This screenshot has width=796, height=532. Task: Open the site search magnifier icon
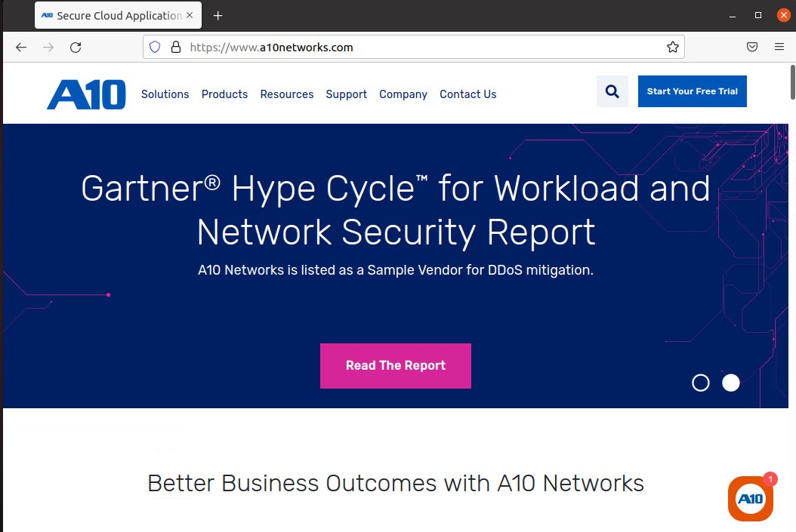tap(612, 91)
